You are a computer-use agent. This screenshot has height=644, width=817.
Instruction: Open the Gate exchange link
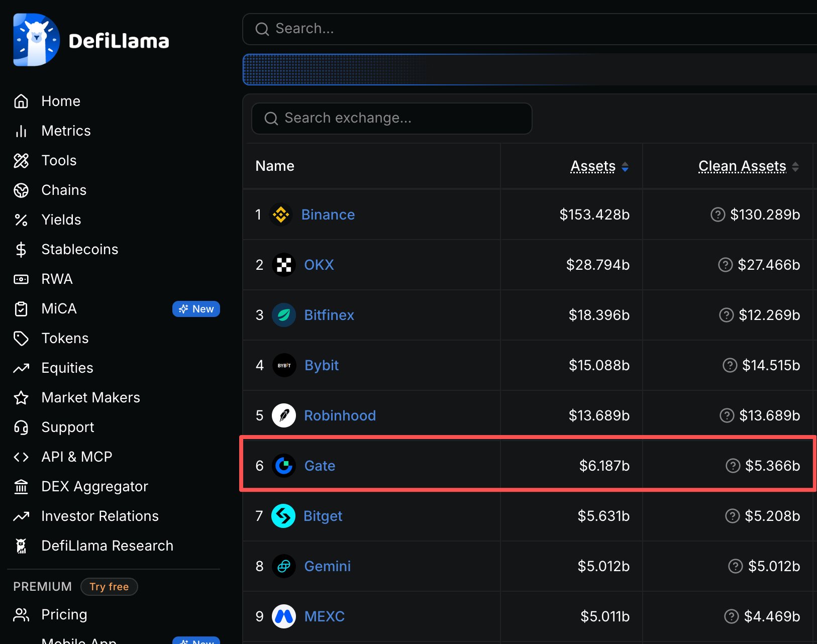tap(320, 466)
